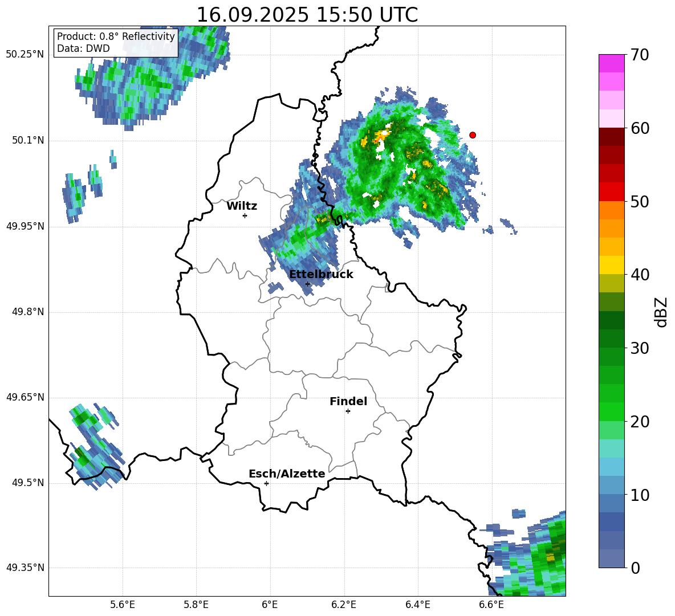Click the Ettelbruck station cross marker
675x616 pixels.
pos(307,284)
